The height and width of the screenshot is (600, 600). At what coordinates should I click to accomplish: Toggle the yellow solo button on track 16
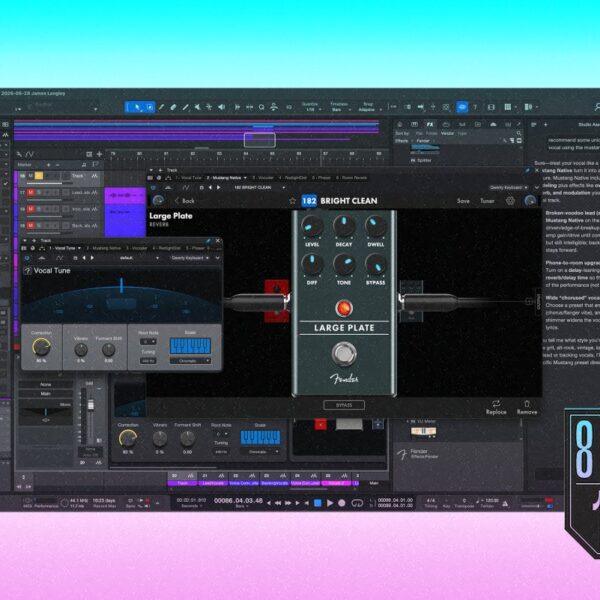(39, 176)
